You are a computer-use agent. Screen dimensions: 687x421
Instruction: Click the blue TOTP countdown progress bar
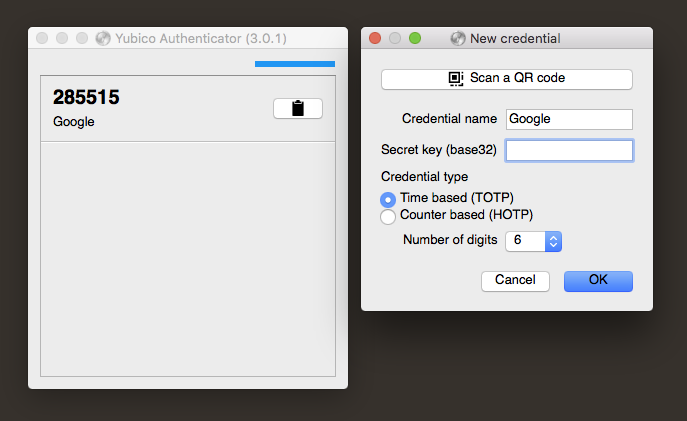pos(295,64)
